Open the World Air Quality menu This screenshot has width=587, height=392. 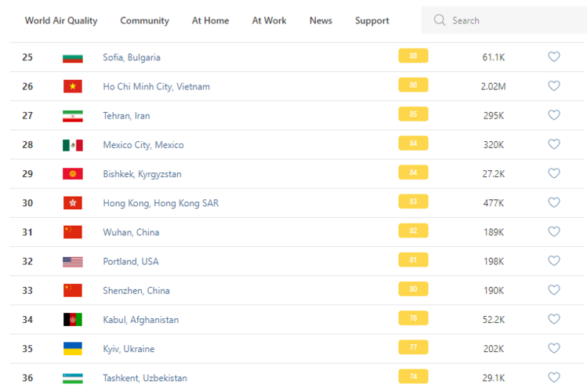point(61,20)
